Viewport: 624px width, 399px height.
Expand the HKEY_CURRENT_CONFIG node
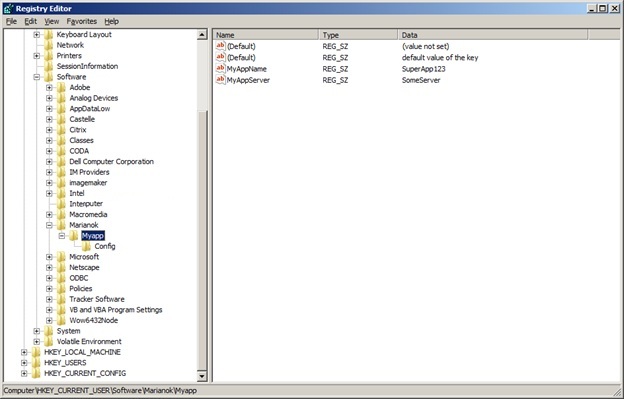tap(24, 374)
